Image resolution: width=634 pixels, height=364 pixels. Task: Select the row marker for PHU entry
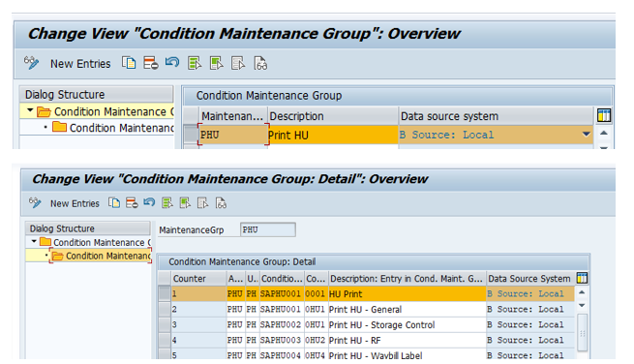point(191,135)
